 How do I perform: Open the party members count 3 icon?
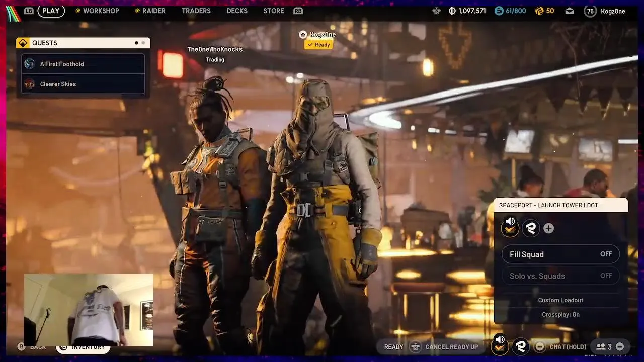[604, 347]
